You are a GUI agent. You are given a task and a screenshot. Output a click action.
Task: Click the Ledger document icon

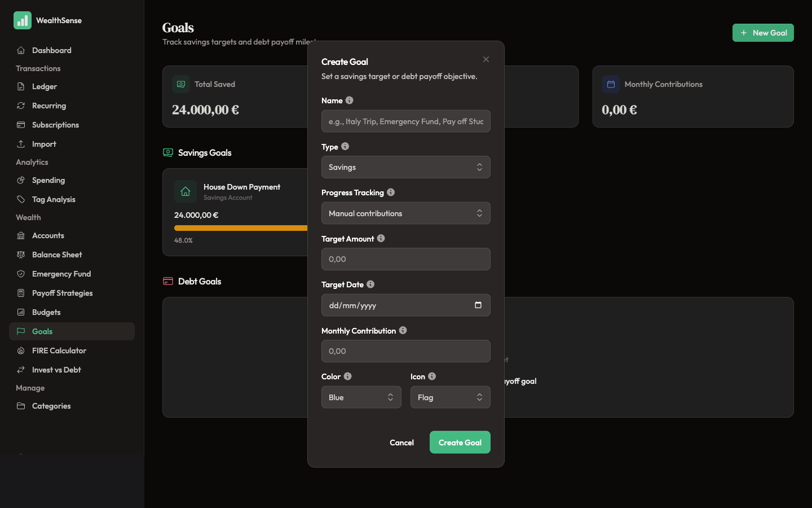[x=21, y=86]
